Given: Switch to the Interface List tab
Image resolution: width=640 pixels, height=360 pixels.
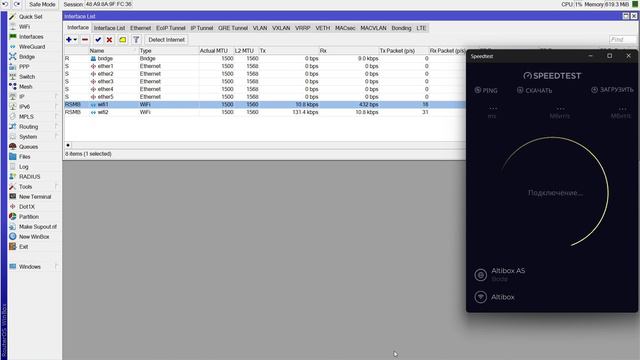Looking at the screenshot, I should [x=109, y=28].
